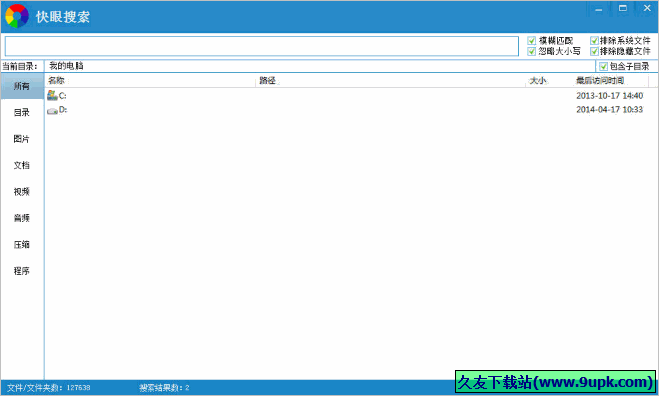Screen dimensions: 659x396
Task: Switch to the 目录 category
Action: click(22, 112)
